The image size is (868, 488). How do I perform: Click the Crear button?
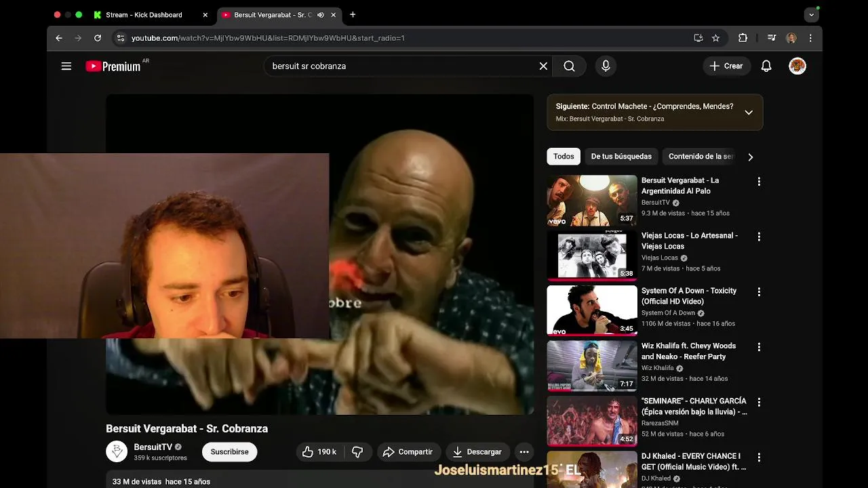(726, 66)
